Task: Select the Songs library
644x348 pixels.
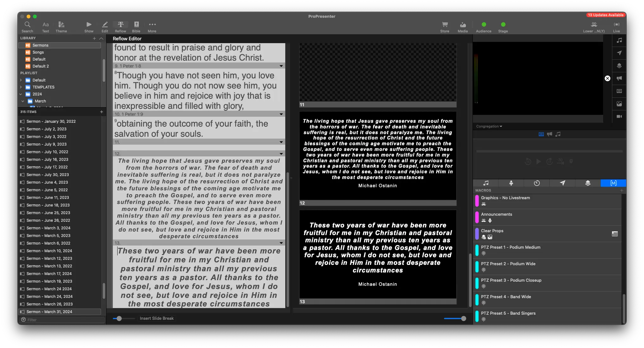Action: coord(38,52)
